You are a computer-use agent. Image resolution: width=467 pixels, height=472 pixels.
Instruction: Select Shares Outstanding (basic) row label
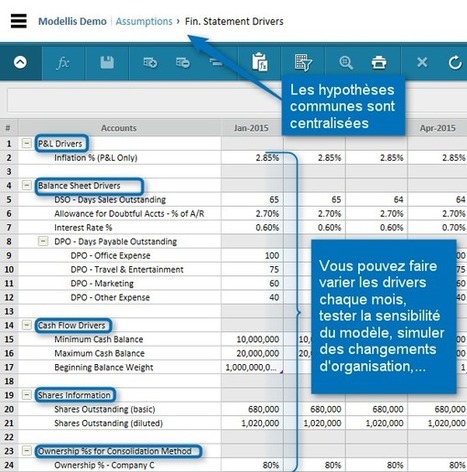point(105,409)
